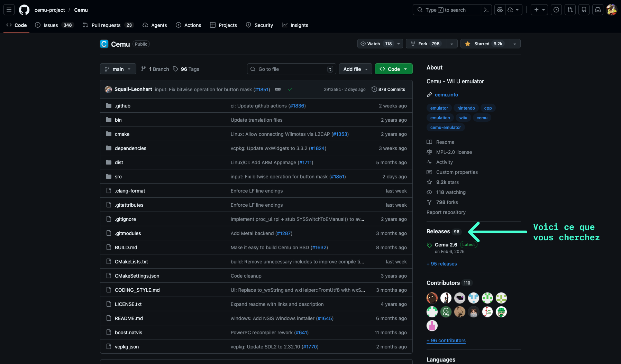Screen dimensions: 621x364
Task: Click the verified commit checkmark
Action: [x=291, y=89]
